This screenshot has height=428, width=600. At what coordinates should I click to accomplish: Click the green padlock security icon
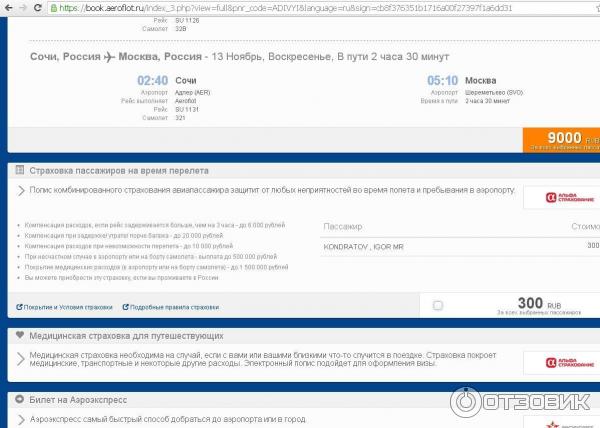54,8
